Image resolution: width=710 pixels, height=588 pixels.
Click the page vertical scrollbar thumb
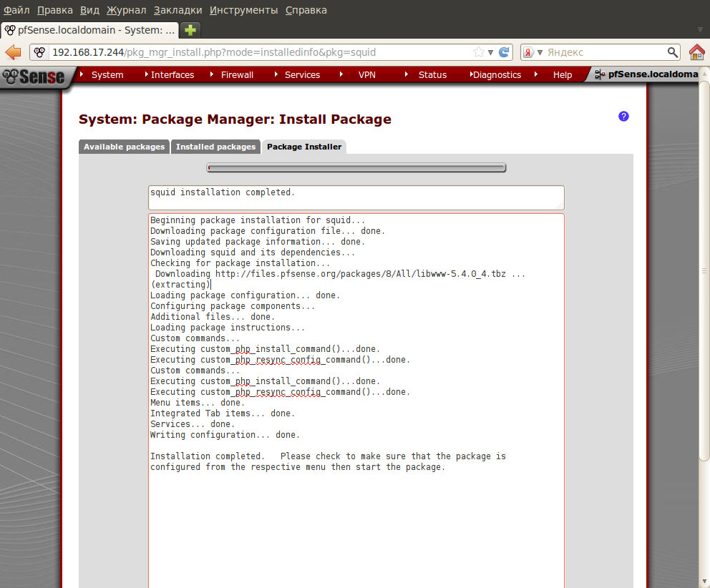pos(704,272)
